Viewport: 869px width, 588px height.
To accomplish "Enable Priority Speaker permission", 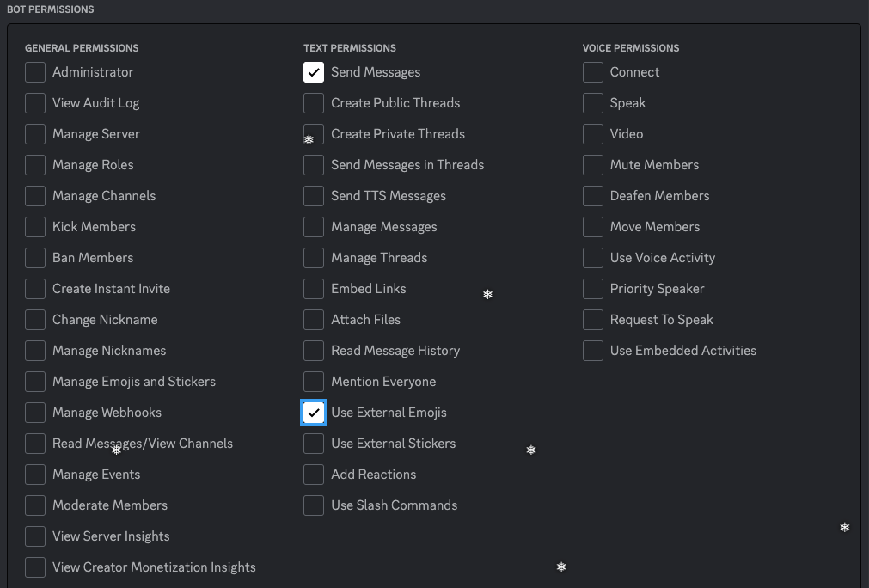I will [x=592, y=289].
